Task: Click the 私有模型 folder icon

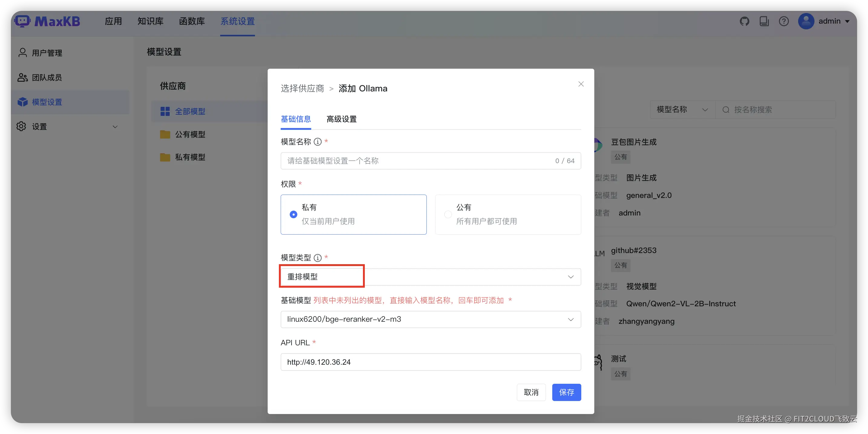Action: coord(165,157)
